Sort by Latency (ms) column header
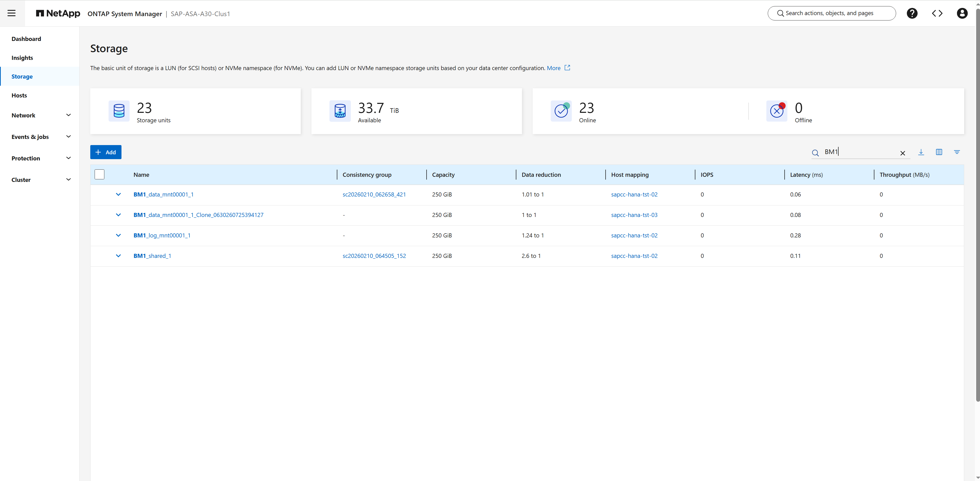 807,175
